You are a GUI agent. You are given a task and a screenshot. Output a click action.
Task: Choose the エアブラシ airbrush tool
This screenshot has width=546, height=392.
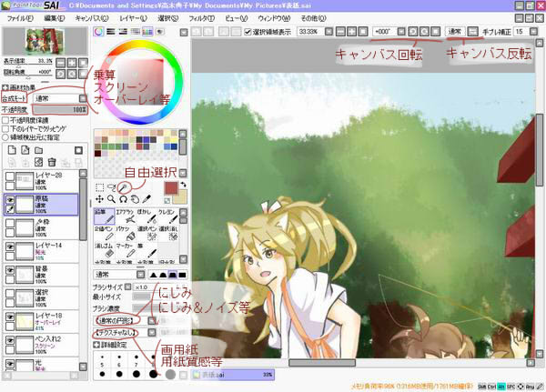126,216
